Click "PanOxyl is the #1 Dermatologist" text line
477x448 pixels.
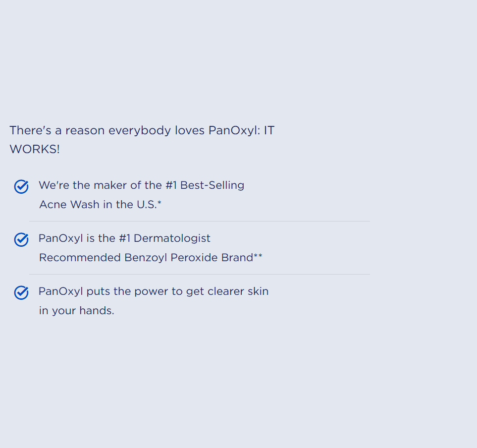(124, 238)
